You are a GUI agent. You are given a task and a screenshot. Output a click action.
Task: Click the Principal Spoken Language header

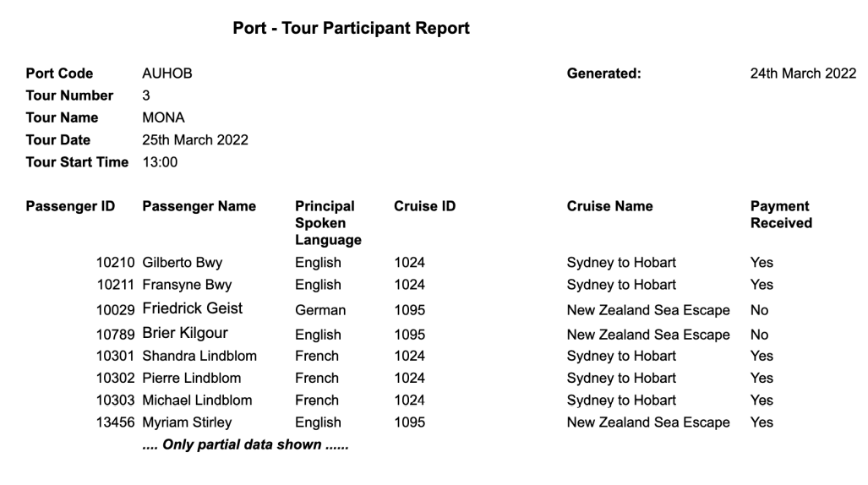coord(328,222)
